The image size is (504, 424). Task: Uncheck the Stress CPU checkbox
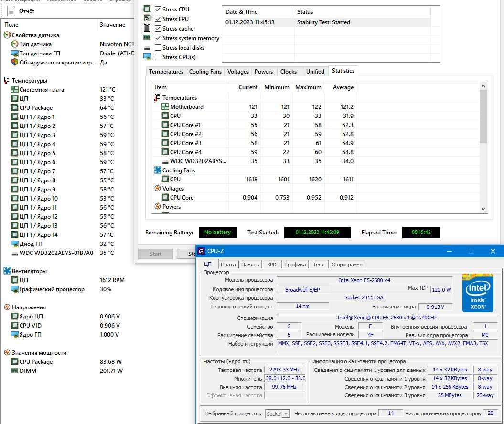click(158, 10)
